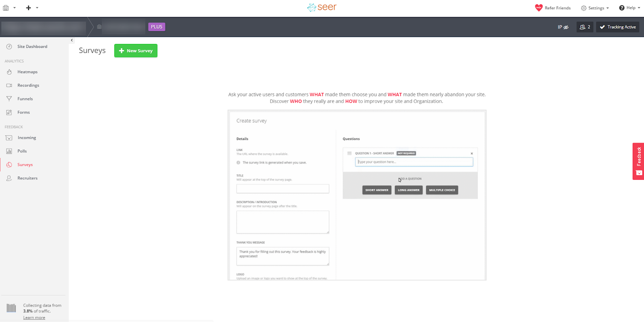
Task: Click the Polls bar chart icon
Action: tap(9, 151)
